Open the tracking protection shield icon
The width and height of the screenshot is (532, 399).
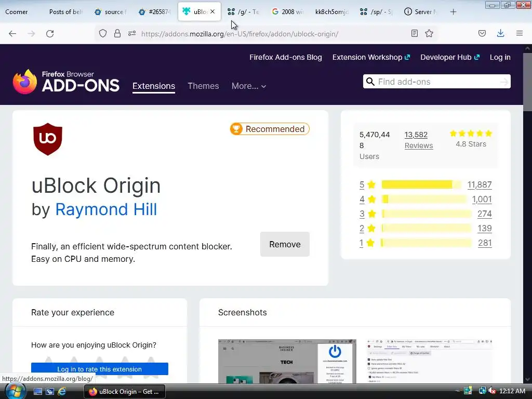[x=103, y=34]
